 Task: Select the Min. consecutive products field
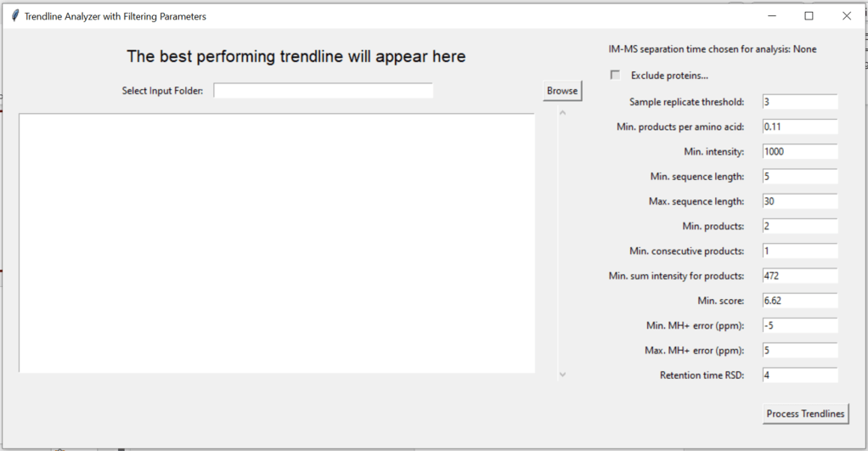pyautogui.click(x=799, y=251)
